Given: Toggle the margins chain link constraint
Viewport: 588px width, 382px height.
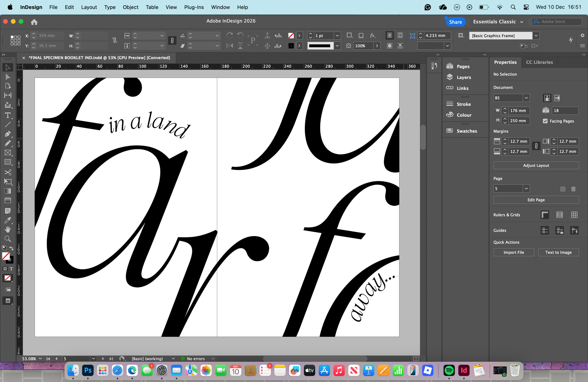Looking at the screenshot, I should tap(536, 146).
